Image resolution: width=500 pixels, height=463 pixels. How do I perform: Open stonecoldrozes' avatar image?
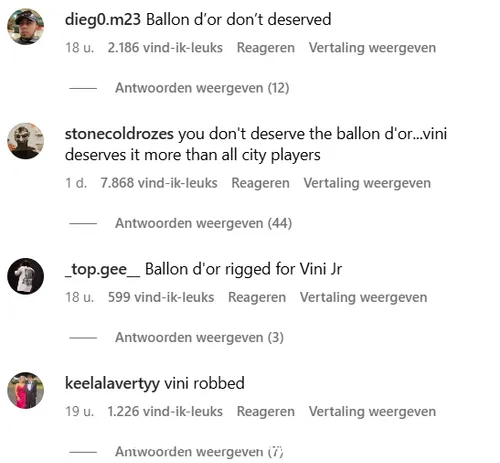[26, 141]
